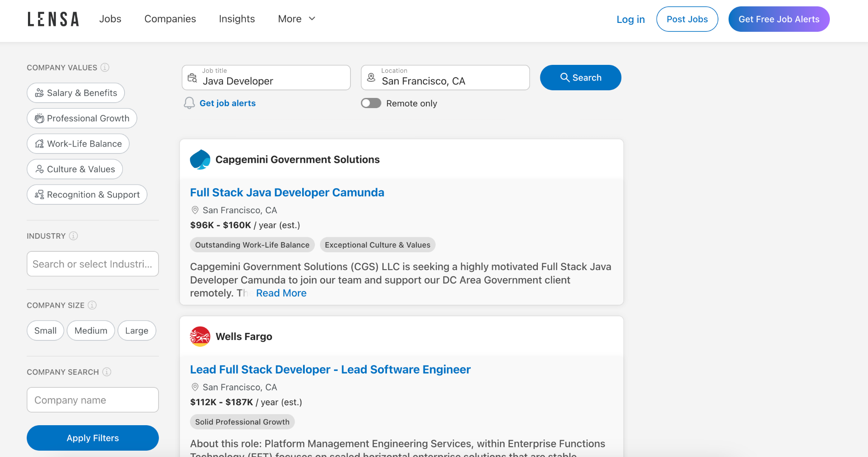Open Lead Full Stack Developer job
868x457 pixels.
click(x=330, y=370)
